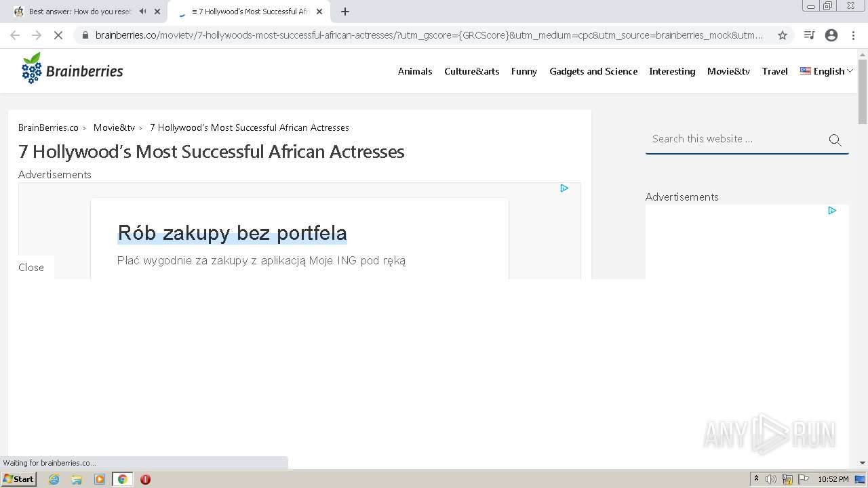Open media control icon in toolbar

click(x=809, y=35)
